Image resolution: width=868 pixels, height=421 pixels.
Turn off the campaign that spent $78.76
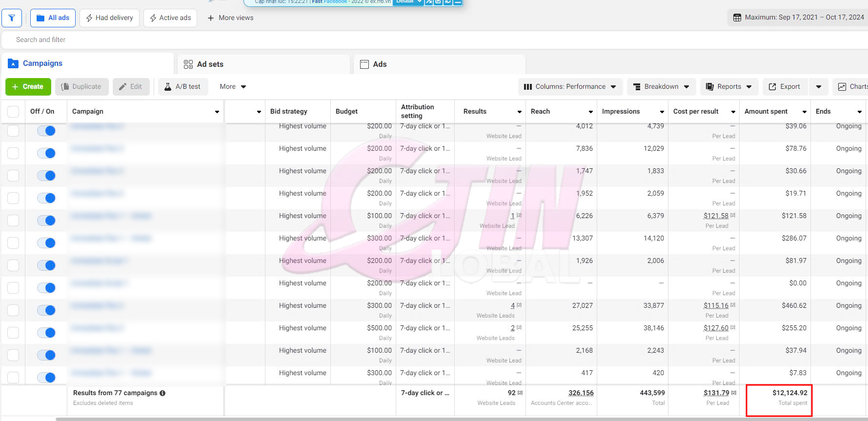(46, 153)
